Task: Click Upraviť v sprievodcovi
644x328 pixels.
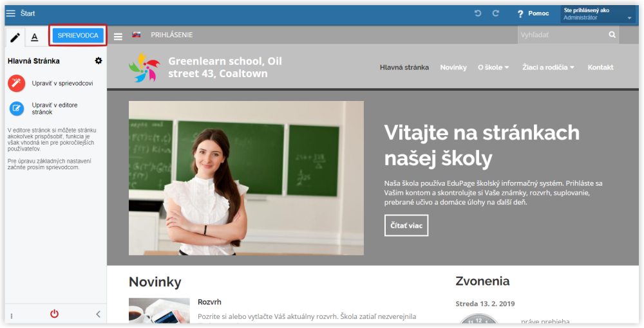Action: pos(62,83)
